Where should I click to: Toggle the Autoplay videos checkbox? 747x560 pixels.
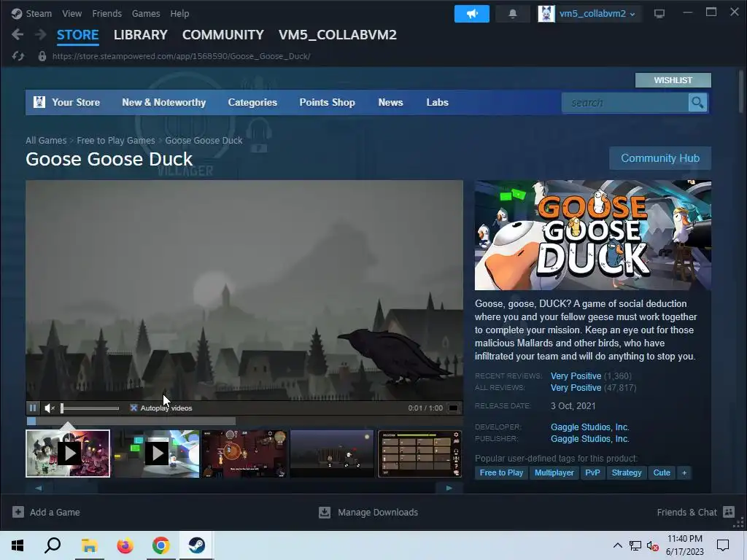(133, 408)
